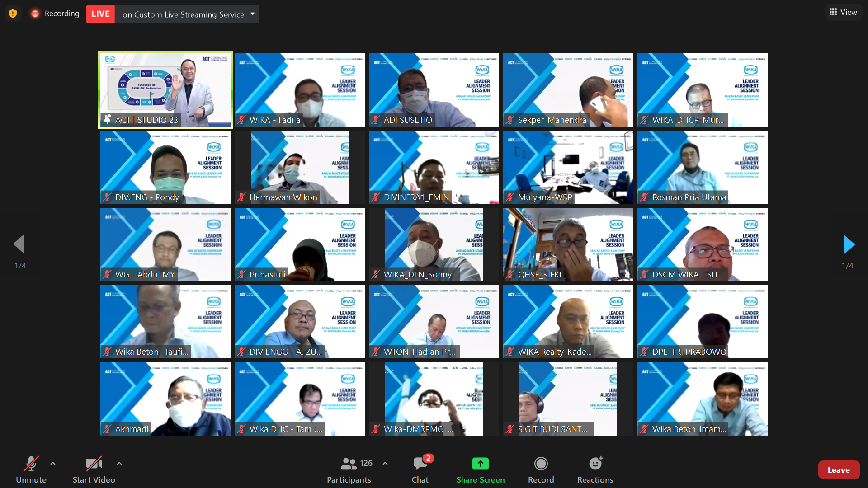The image size is (868, 488).
Task: Click the LIVE streaming badge
Action: pos(100,14)
